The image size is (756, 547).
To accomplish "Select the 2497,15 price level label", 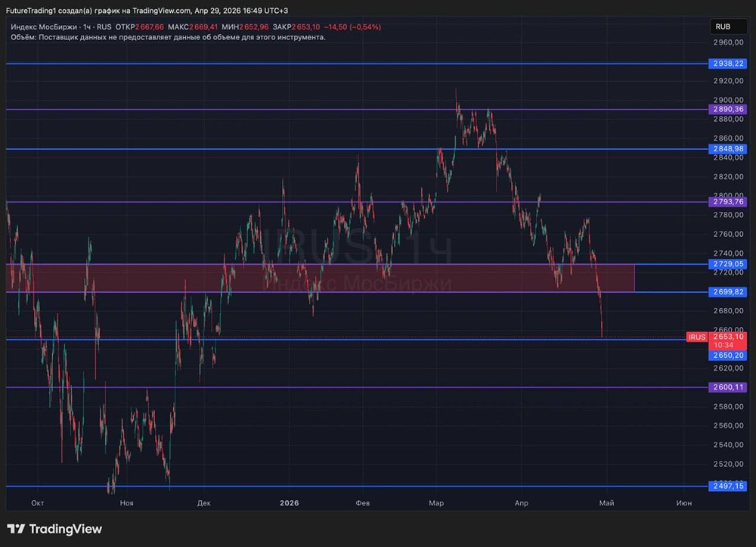I will coord(727,486).
